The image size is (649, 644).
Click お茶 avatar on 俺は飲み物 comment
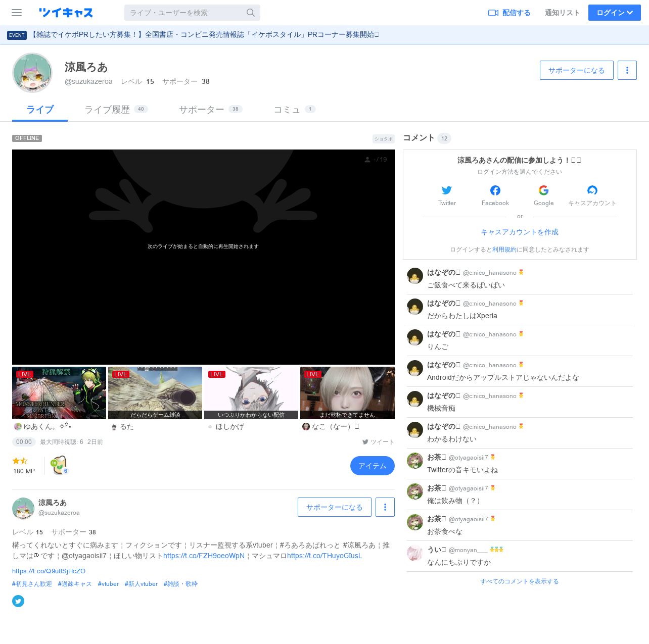tap(415, 491)
